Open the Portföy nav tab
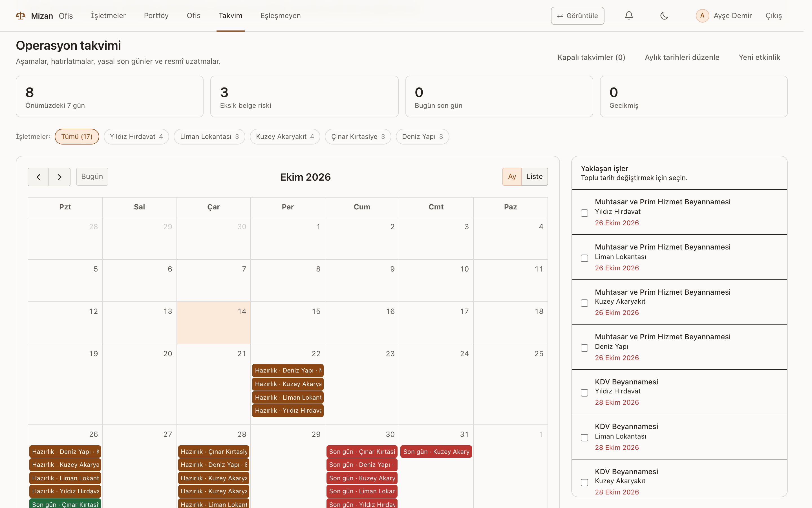 pyautogui.click(x=156, y=16)
